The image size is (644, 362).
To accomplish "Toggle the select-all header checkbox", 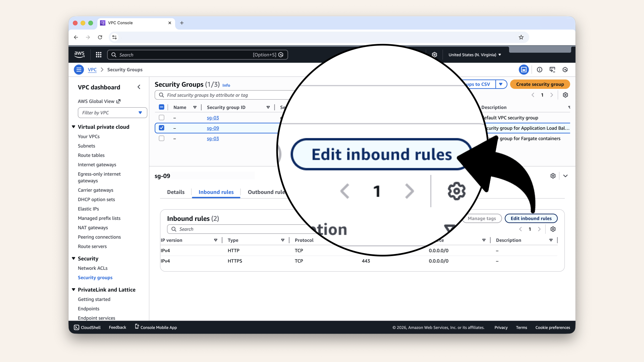I will (162, 107).
